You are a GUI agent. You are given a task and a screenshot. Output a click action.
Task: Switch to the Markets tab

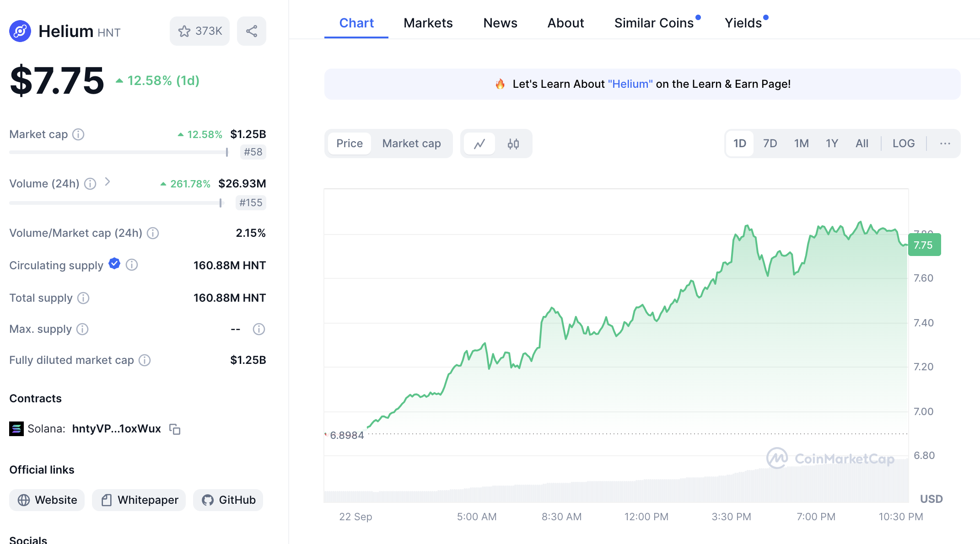(x=428, y=23)
